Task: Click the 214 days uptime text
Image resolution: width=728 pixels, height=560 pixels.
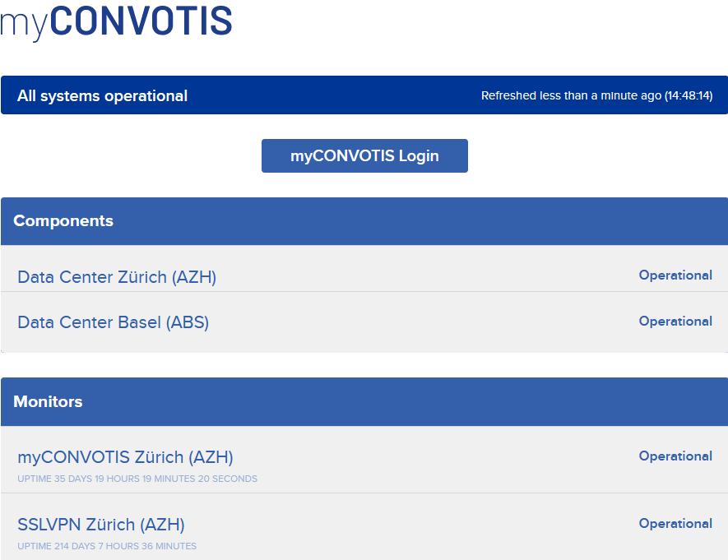Action: pyautogui.click(x=106, y=546)
